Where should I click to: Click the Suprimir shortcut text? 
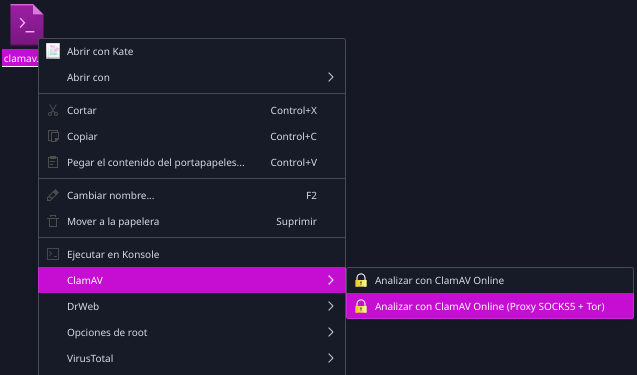click(x=296, y=221)
